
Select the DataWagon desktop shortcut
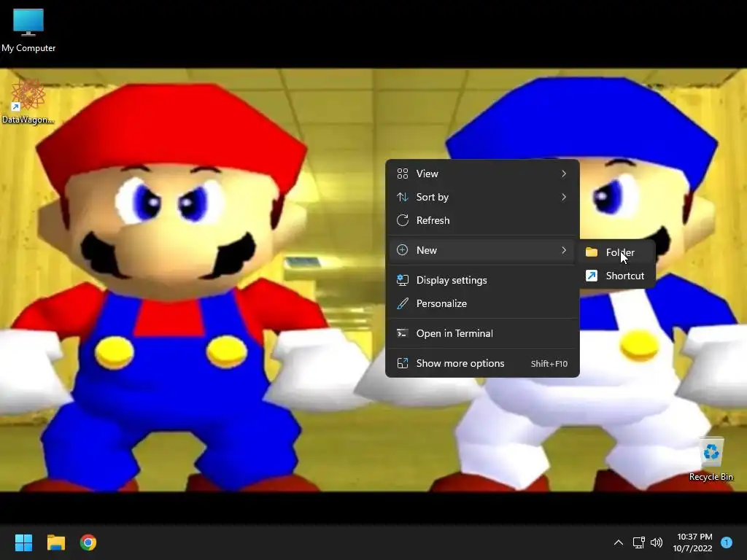click(28, 101)
